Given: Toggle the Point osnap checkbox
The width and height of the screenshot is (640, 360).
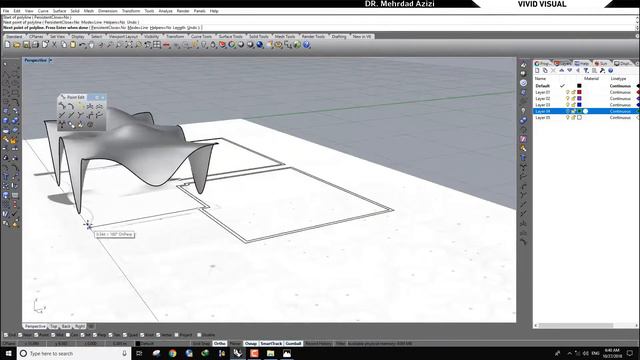Looking at the screenshot, I should click(x=36, y=335).
